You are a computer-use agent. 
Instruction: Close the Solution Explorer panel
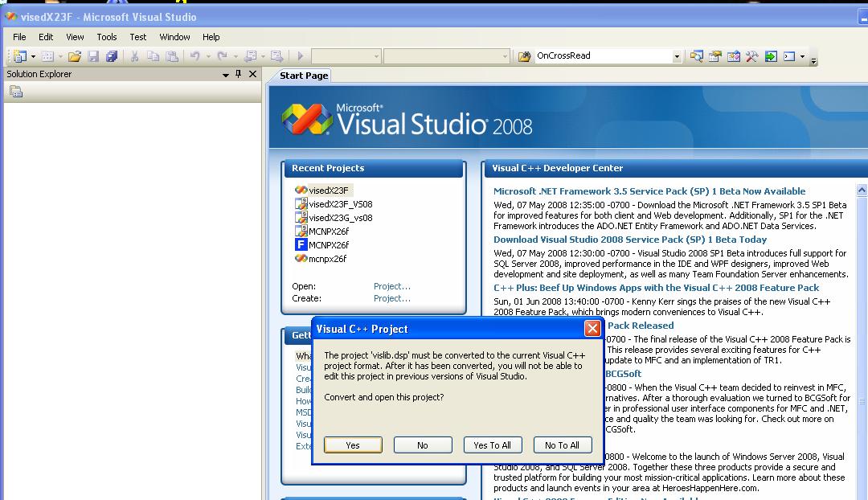[253, 74]
